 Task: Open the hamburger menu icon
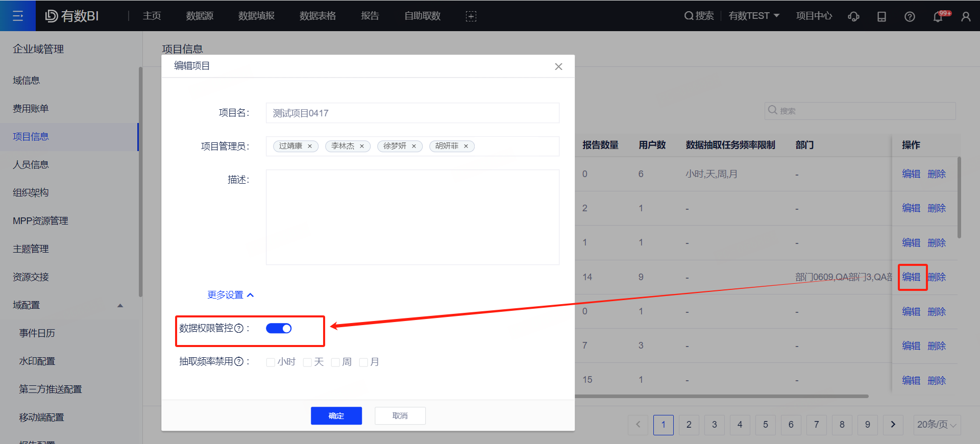[18, 16]
